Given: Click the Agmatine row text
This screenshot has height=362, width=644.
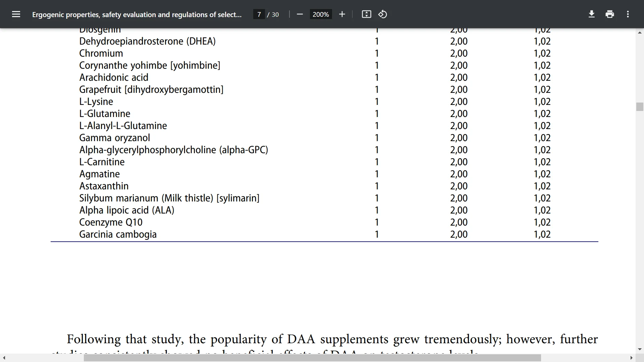Looking at the screenshot, I should (x=99, y=174).
